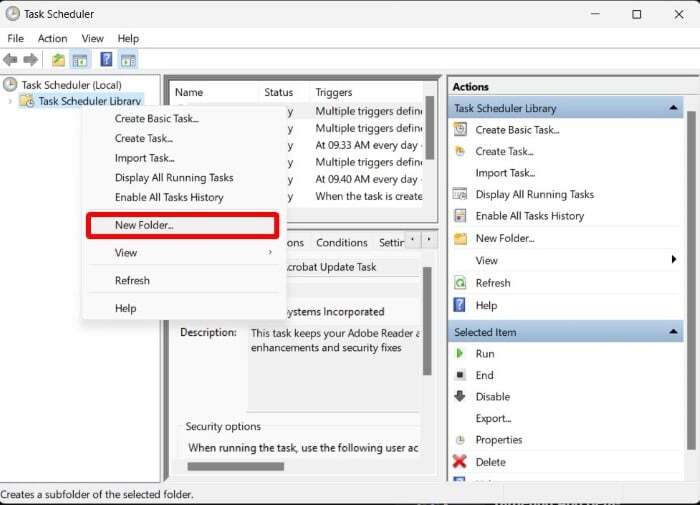This screenshot has height=505, width=700.
Task: Choose New Folder... in the context menu
Action: coord(183,225)
